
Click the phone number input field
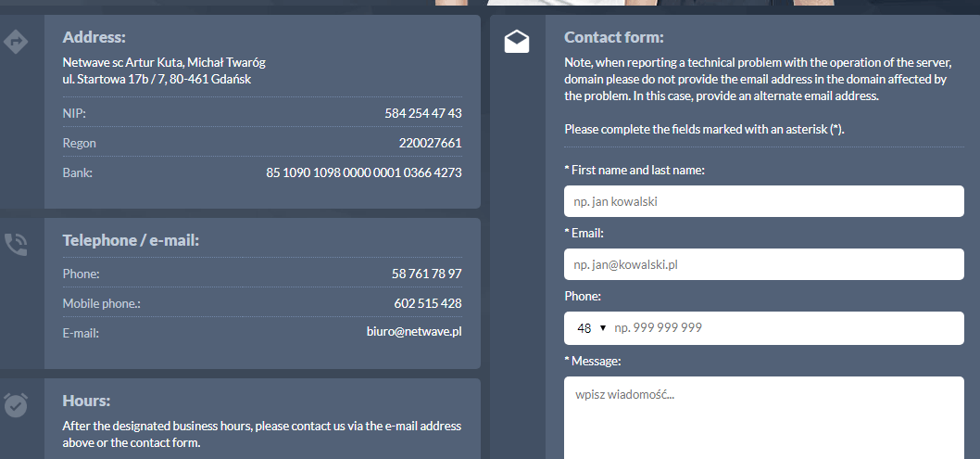(785, 327)
